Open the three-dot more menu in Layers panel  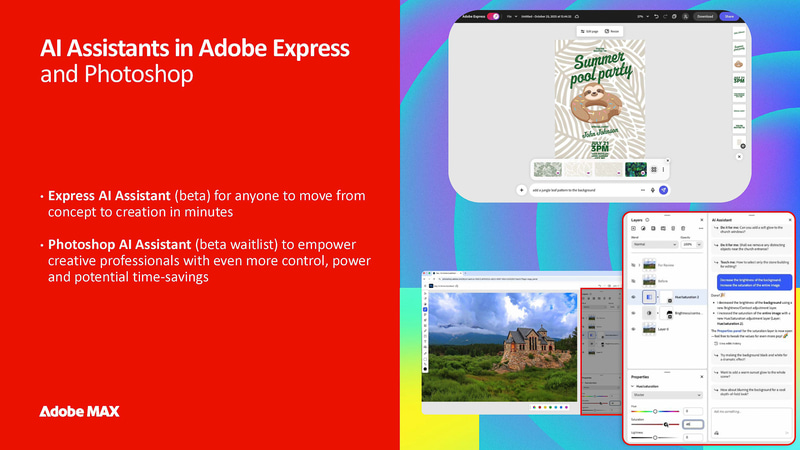[701, 229]
